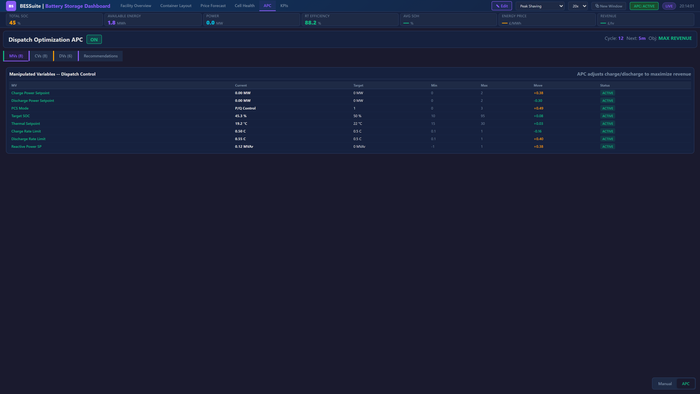
Task: Select the Manual mode toggle button
Action: coord(665,384)
